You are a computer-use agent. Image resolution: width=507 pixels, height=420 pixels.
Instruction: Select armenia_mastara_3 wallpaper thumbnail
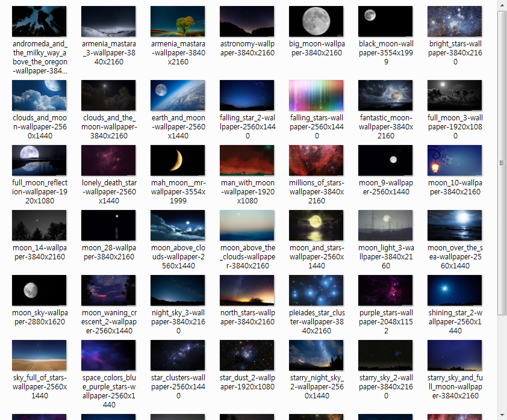(108, 21)
